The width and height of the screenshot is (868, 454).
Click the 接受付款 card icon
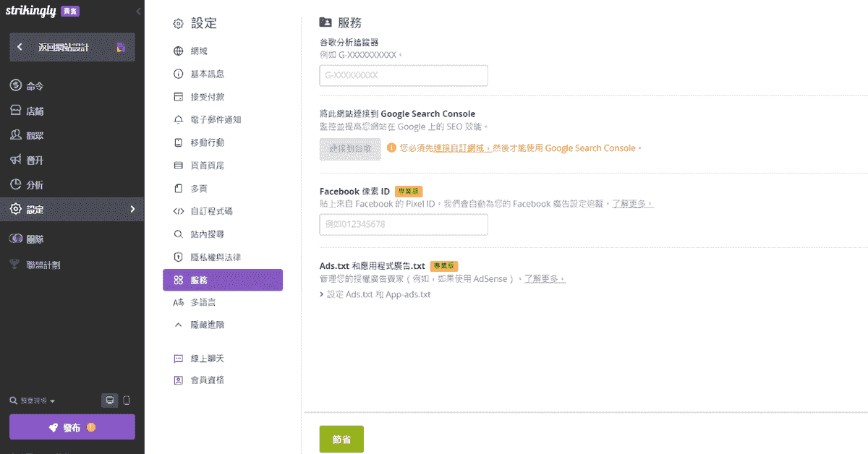179,97
